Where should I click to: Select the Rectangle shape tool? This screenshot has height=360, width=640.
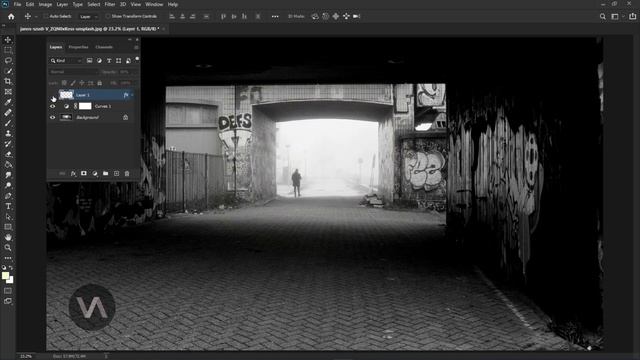coord(8,227)
